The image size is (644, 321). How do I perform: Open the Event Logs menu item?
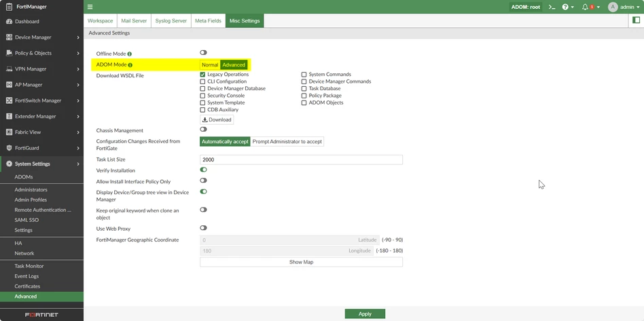(x=27, y=276)
